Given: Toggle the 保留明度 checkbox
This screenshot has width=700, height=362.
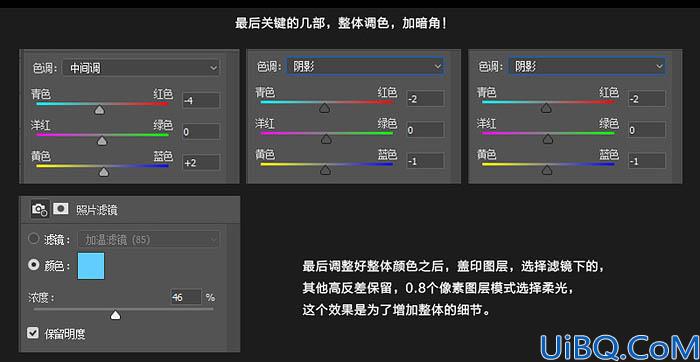Looking at the screenshot, I should click(x=33, y=333).
